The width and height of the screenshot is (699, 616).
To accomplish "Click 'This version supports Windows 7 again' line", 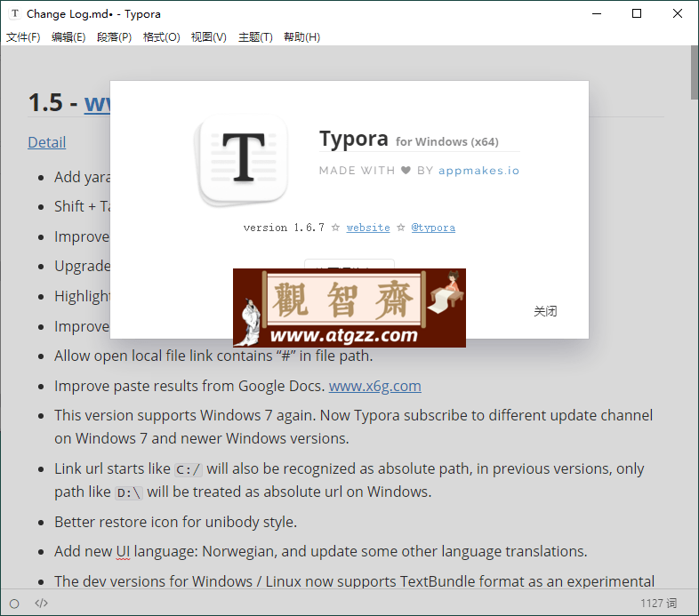I will pos(354,427).
